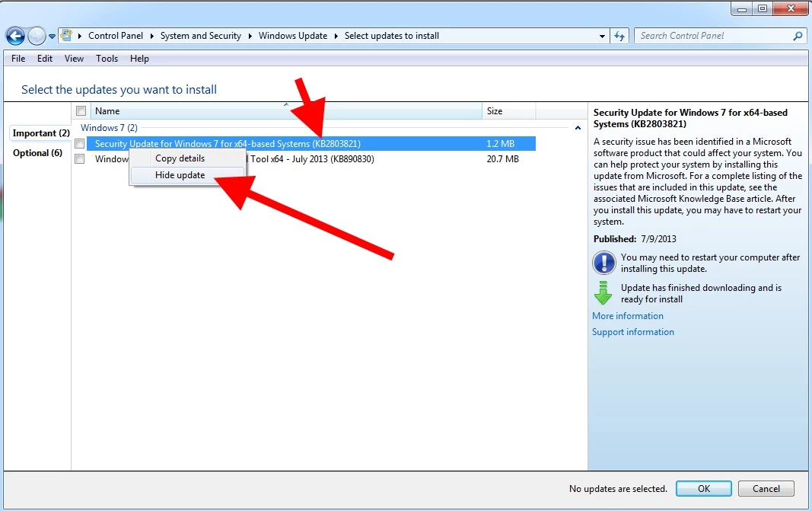
Task: Click the 20.7 MB size value
Action: (x=502, y=159)
